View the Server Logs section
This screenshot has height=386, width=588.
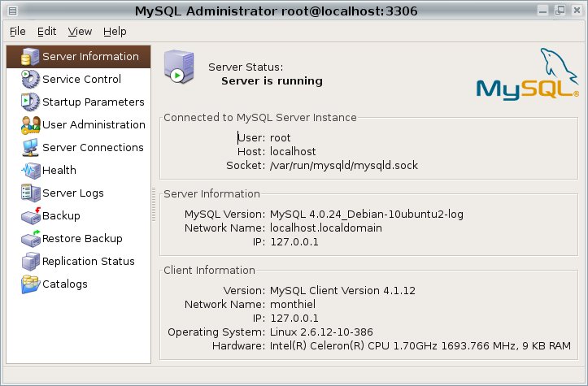pyautogui.click(x=72, y=193)
